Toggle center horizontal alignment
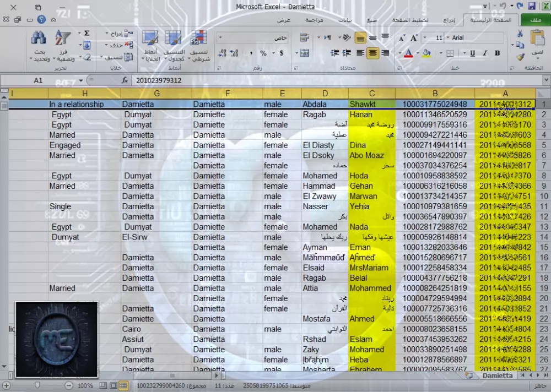The image size is (551, 392). (x=373, y=53)
